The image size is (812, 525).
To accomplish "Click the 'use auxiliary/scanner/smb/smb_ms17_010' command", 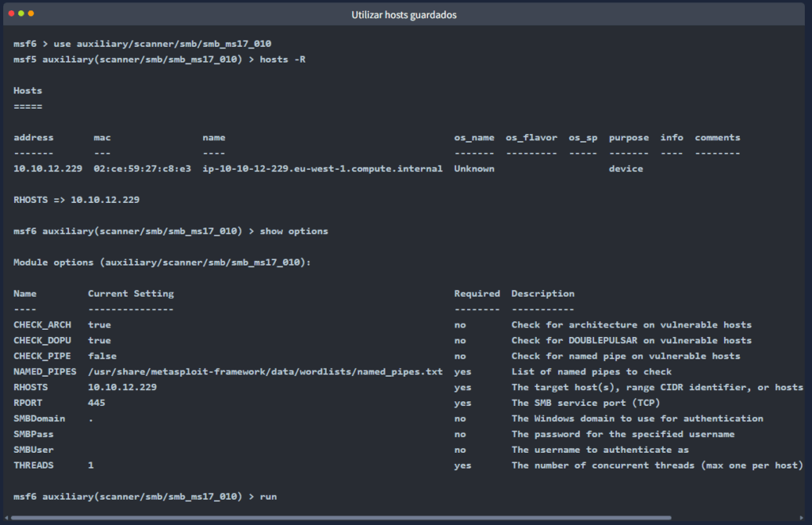I will point(162,44).
